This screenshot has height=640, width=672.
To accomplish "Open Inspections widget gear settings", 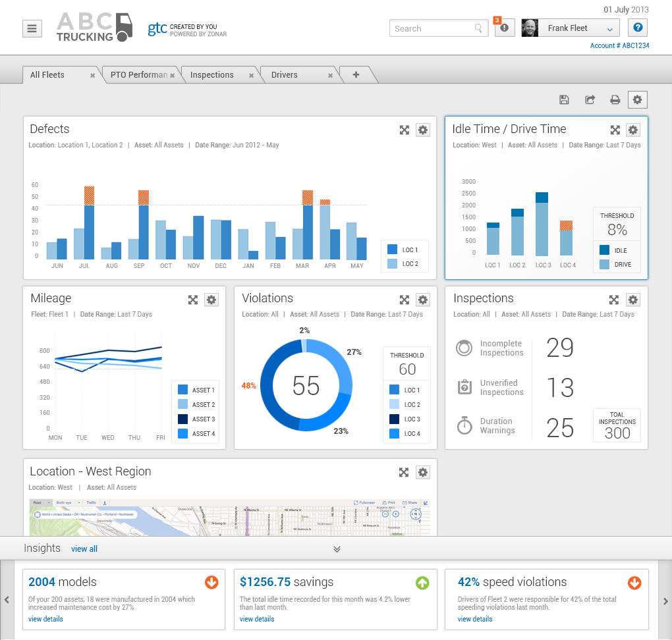I will coord(632,300).
